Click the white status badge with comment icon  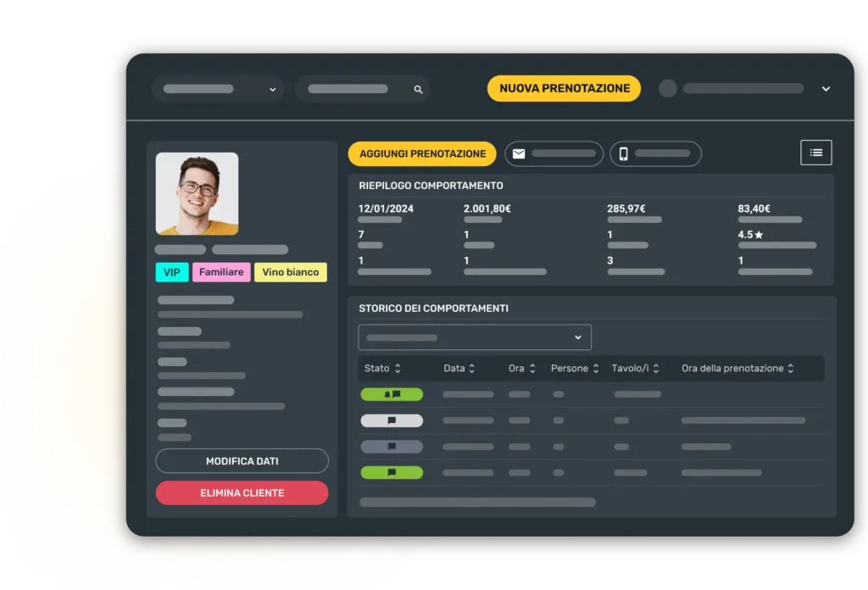pyautogui.click(x=392, y=420)
